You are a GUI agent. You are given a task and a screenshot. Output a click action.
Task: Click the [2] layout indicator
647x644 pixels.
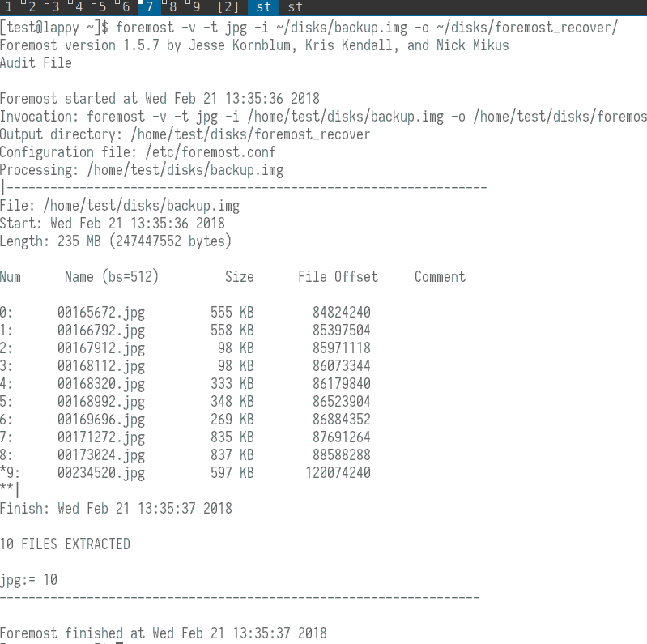[228, 7]
